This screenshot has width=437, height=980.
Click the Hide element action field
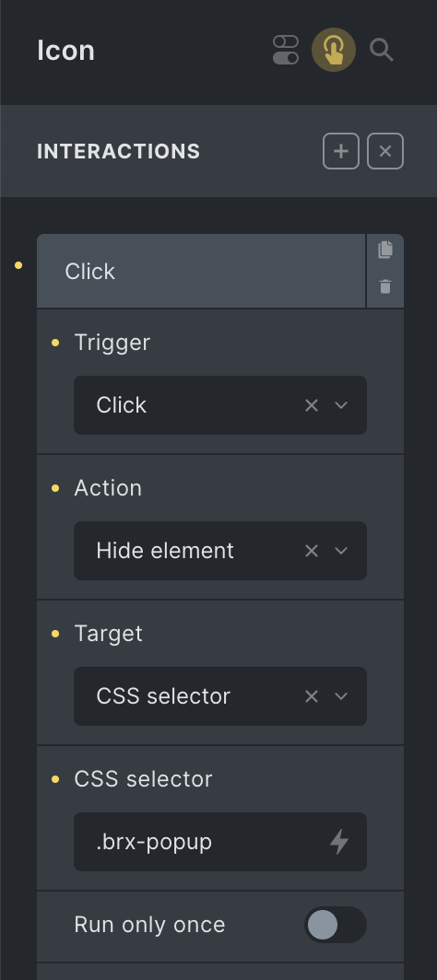(x=220, y=551)
